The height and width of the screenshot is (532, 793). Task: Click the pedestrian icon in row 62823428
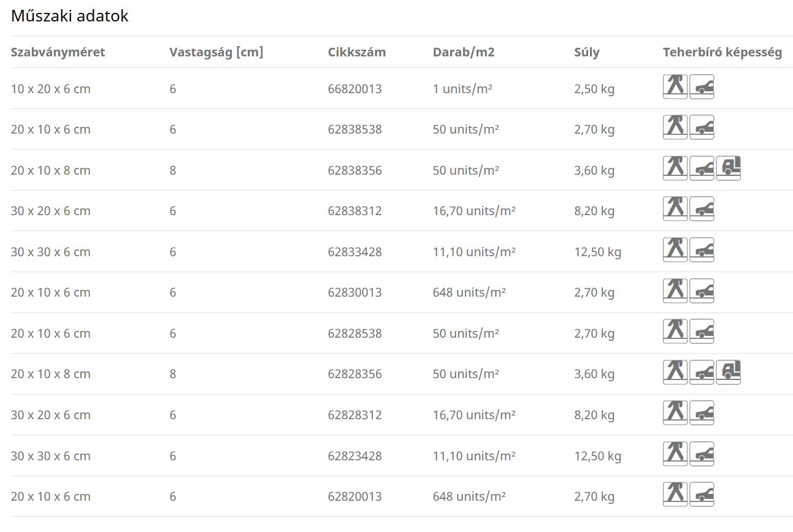tap(675, 454)
